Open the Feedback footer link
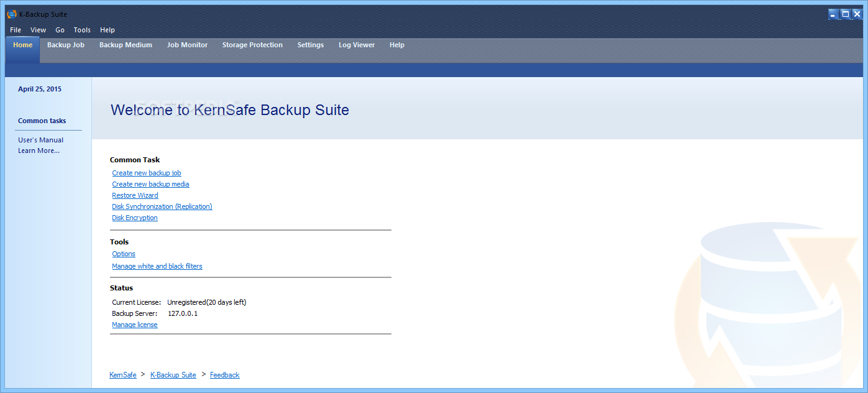Image resolution: width=868 pixels, height=393 pixels. coord(225,375)
